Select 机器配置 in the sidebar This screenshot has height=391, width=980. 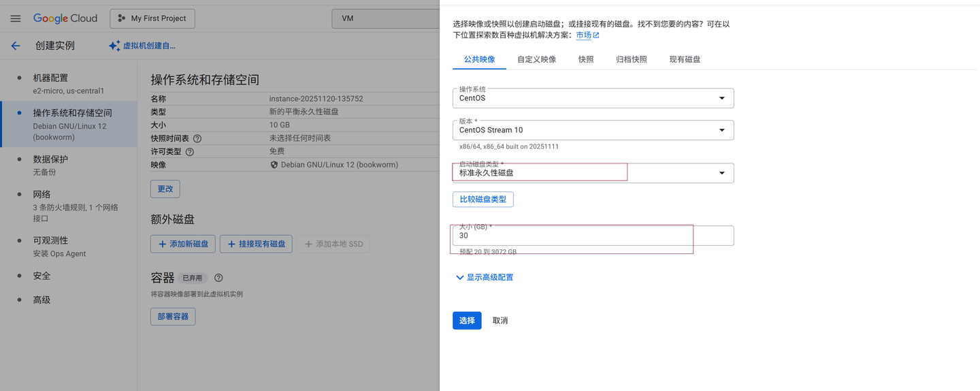click(x=68, y=84)
